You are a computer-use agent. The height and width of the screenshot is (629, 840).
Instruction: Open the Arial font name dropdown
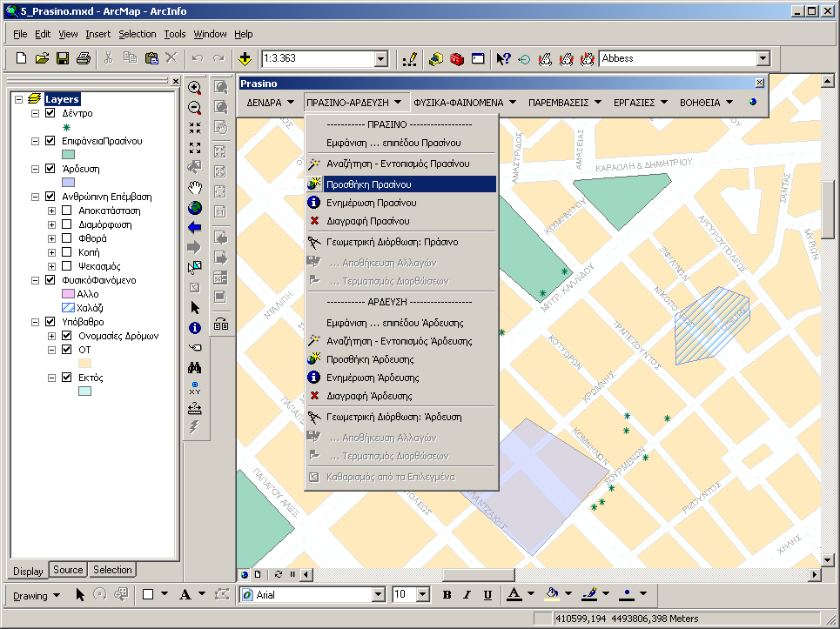click(378, 594)
